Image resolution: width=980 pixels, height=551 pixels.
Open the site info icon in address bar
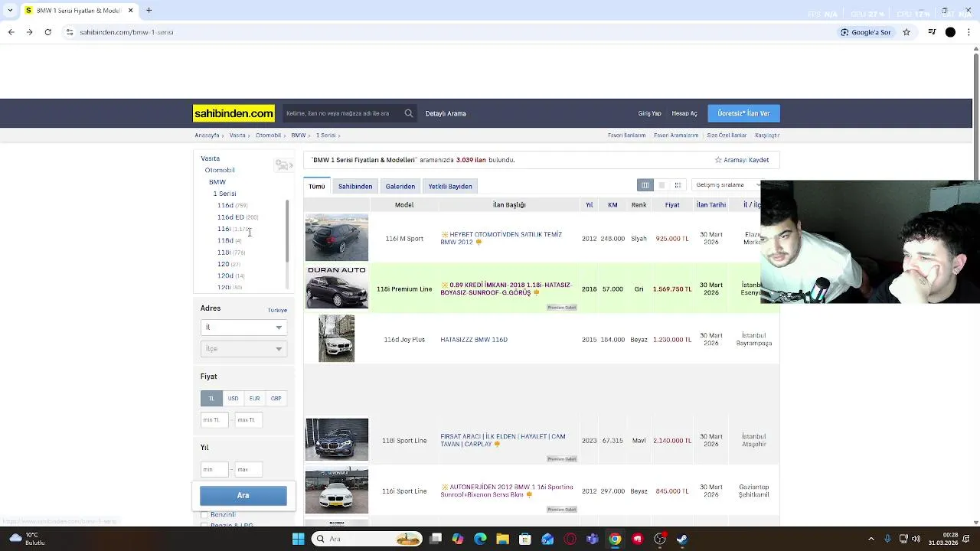[x=70, y=32]
